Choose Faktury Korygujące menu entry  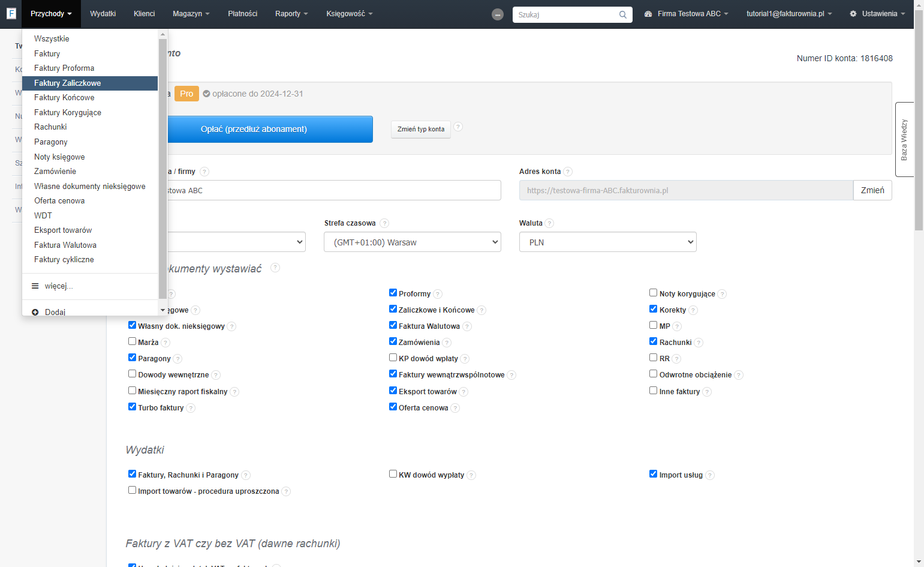(90, 113)
